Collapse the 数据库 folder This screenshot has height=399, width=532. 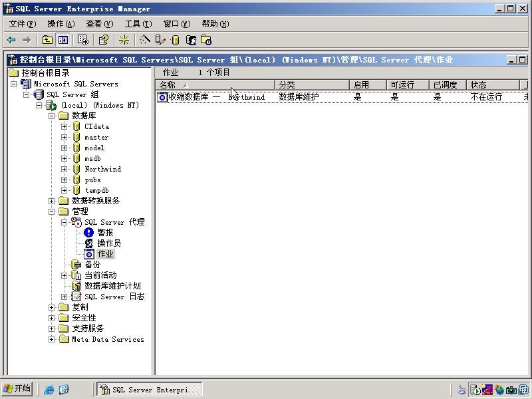tap(52, 116)
